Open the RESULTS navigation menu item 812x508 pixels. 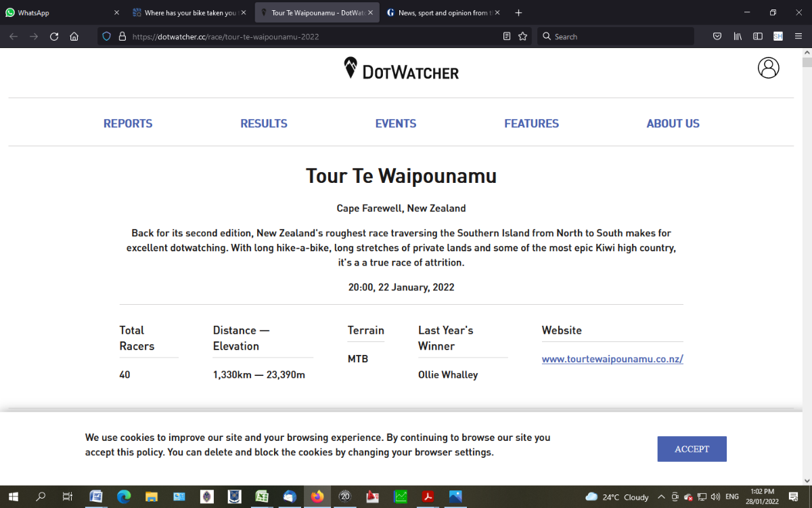pos(264,123)
